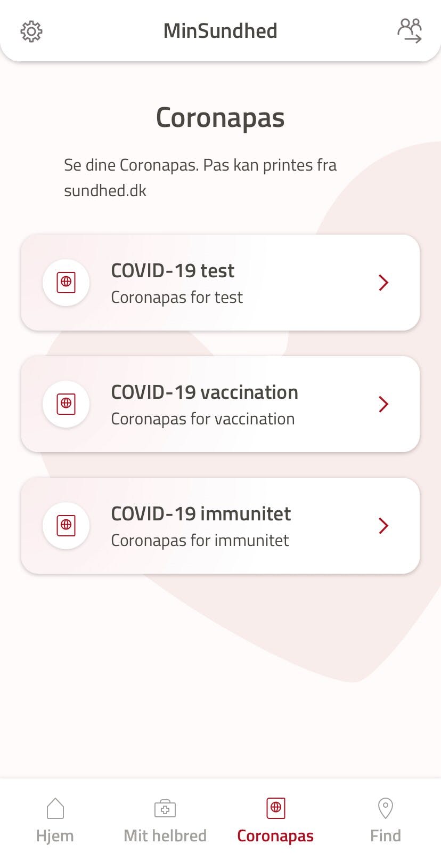The image size is (441, 868).
Task: Tap the Coronapas passport icon in bottom bar
Action: click(275, 808)
